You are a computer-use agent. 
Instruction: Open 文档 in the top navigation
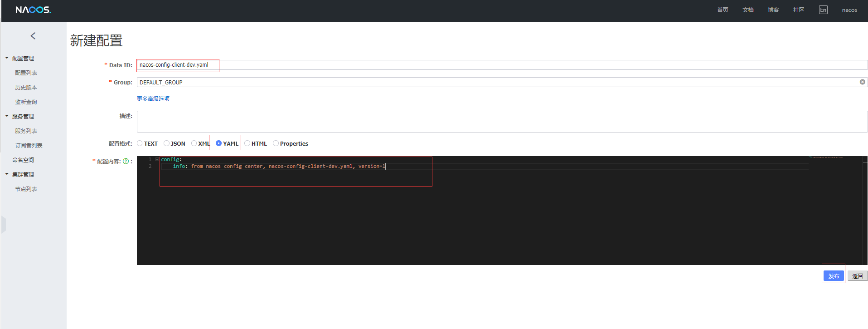tap(748, 10)
